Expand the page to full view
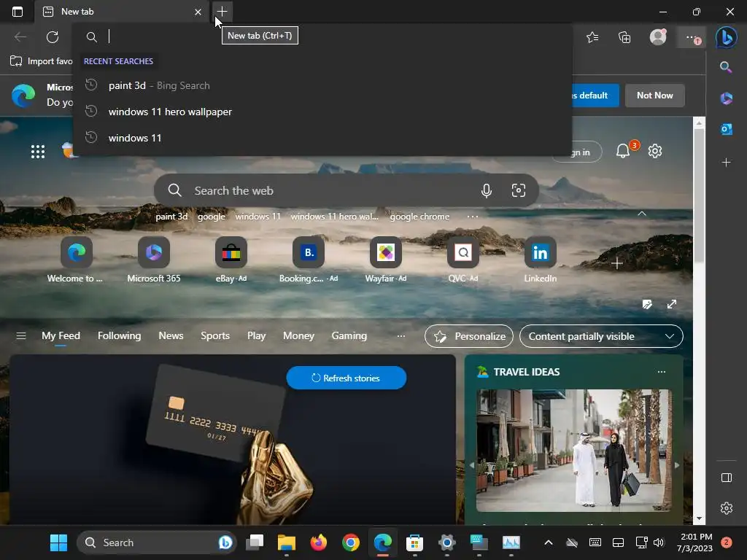Screen dimensions: 747x560 tap(672, 304)
